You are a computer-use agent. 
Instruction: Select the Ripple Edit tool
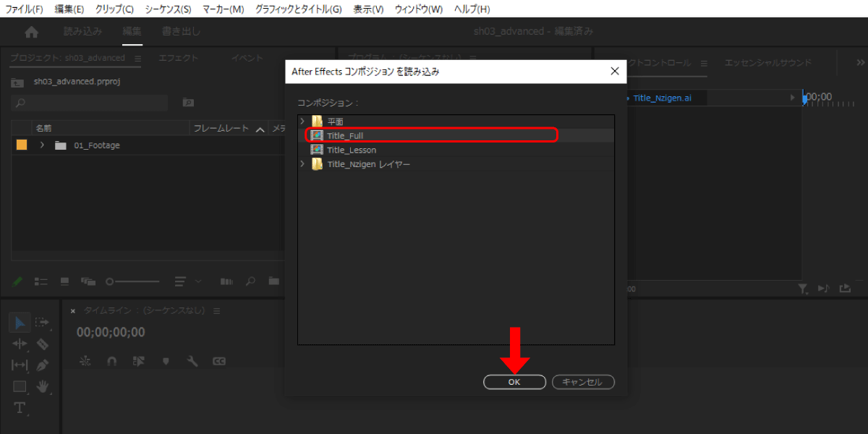tap(20, 344)
